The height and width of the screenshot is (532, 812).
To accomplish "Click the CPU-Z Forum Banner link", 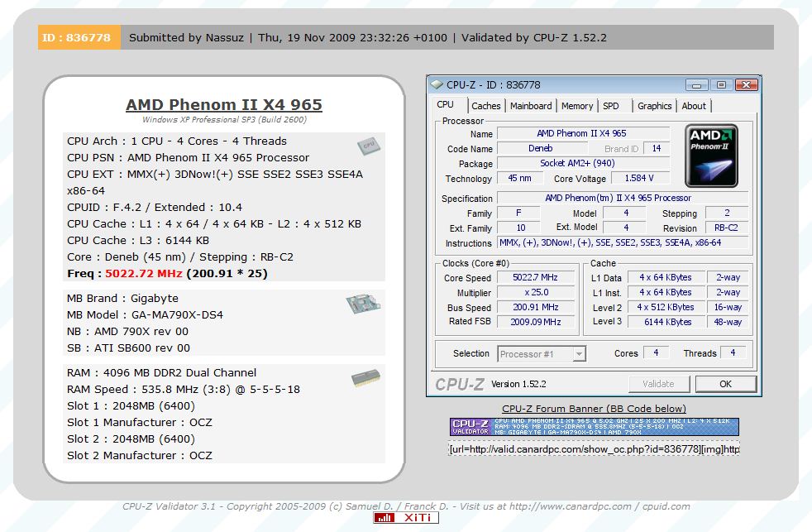I will [x=594, y=409].
